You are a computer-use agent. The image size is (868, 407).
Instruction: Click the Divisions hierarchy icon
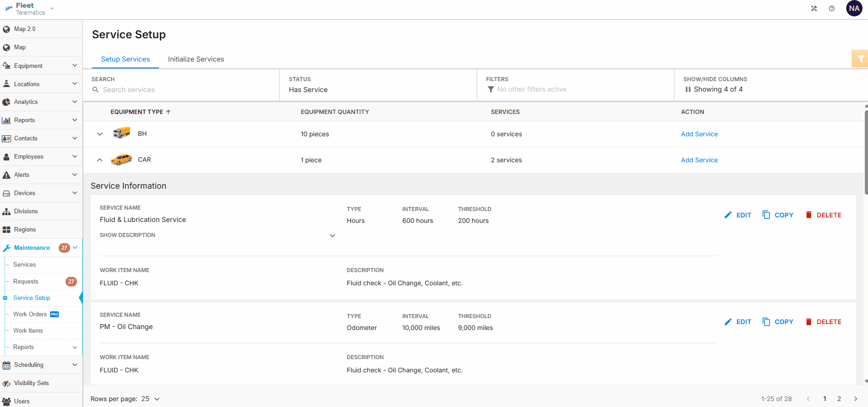(x=6, y=211)
